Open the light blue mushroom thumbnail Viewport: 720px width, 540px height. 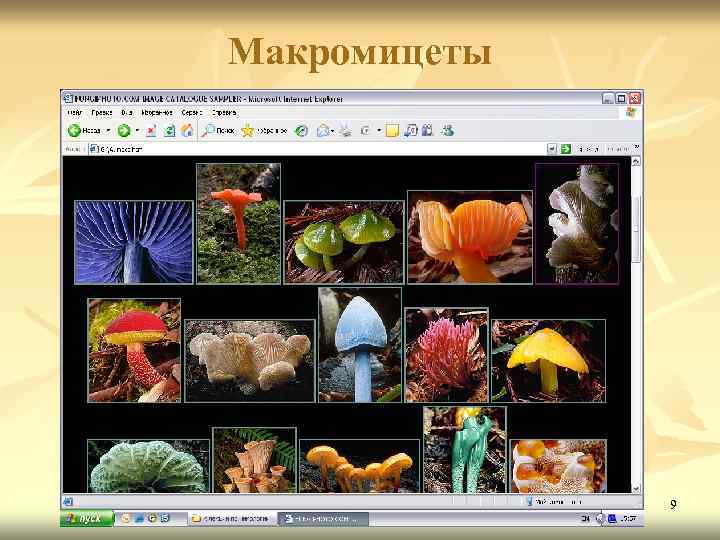(360, 345)
